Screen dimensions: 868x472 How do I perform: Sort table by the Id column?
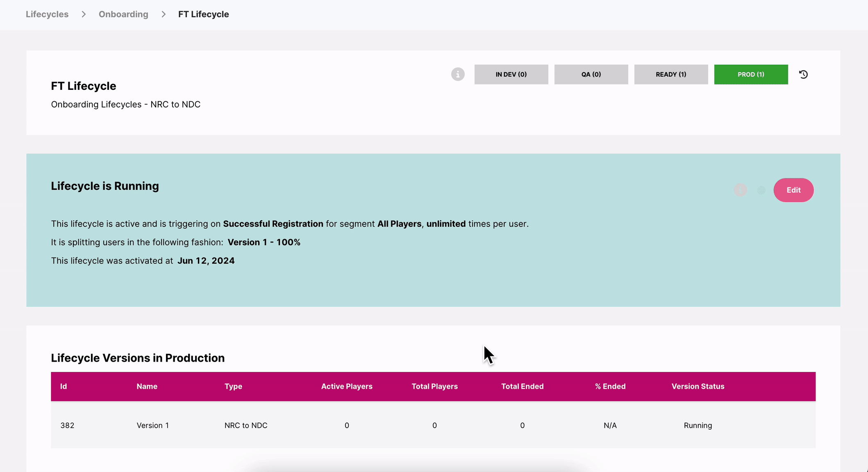pos(64,386)
